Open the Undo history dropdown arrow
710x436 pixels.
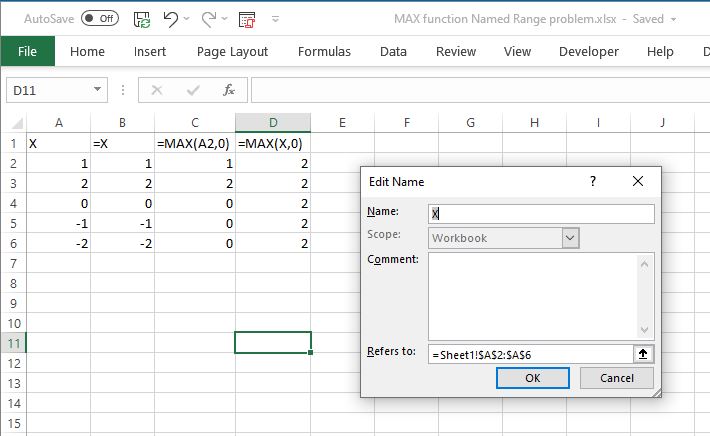coord(187,19)
